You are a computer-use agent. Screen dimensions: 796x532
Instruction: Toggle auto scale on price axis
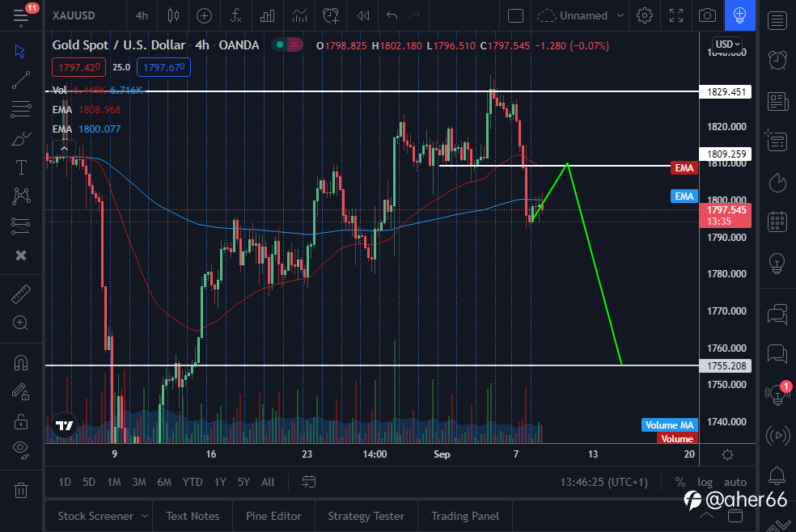[x=735, y=482]
